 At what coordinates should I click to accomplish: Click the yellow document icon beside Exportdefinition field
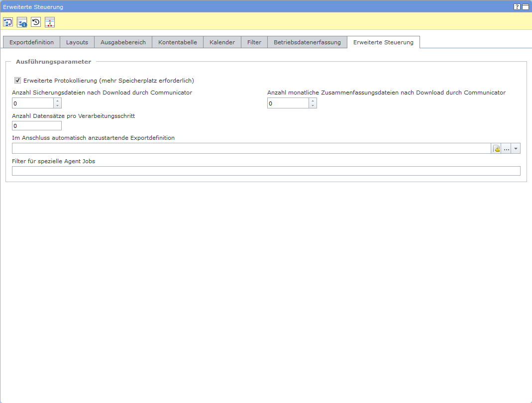[496, 149]
